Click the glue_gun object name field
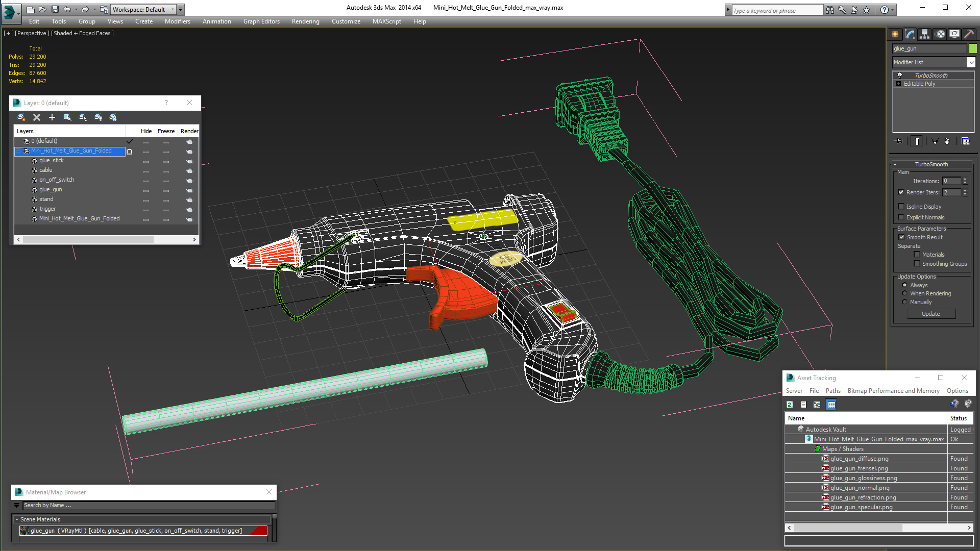 929,48
